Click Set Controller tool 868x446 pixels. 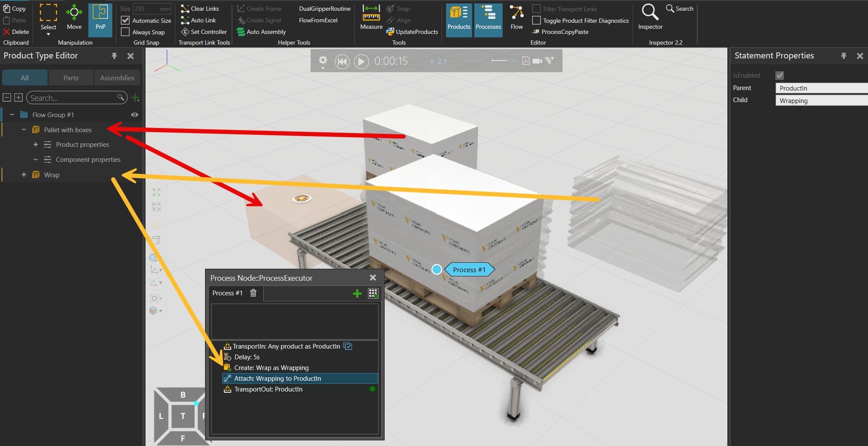[x=204, y=32]
